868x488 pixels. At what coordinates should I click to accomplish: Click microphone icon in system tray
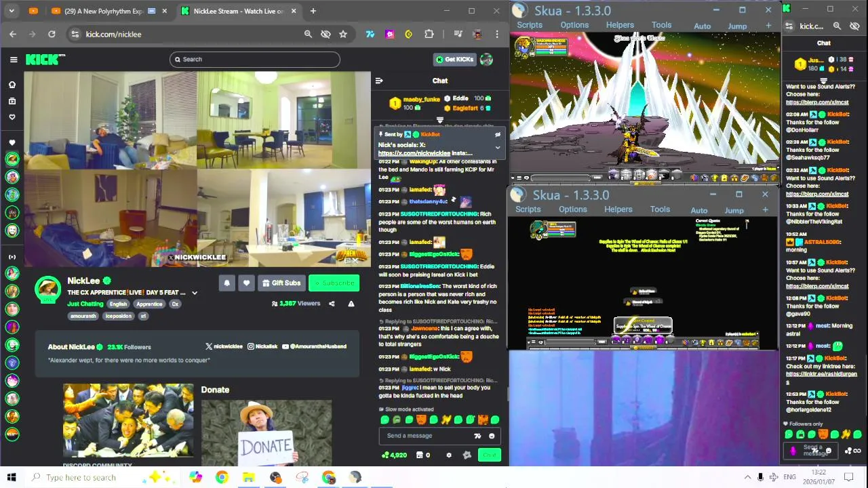[x=760, y=477]
